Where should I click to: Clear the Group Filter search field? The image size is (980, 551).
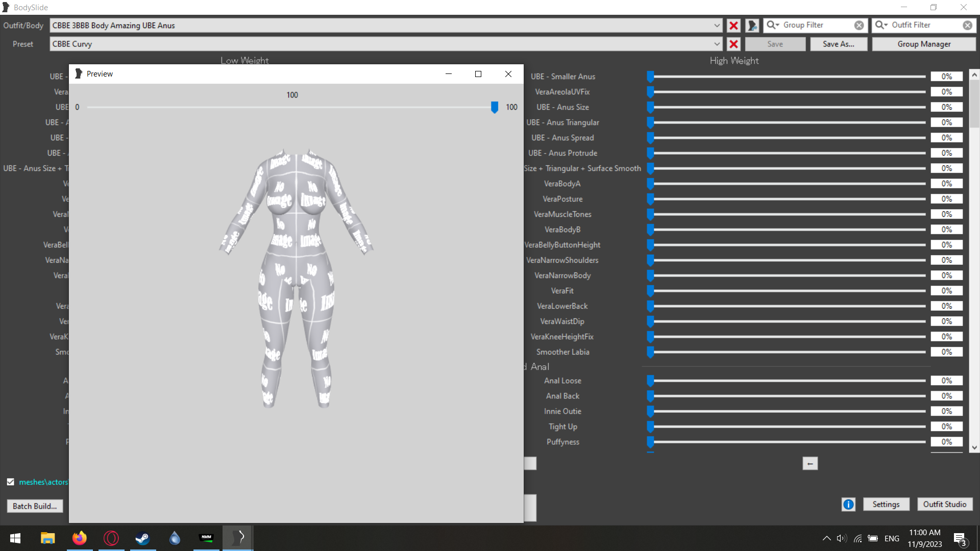coord(859,26)
